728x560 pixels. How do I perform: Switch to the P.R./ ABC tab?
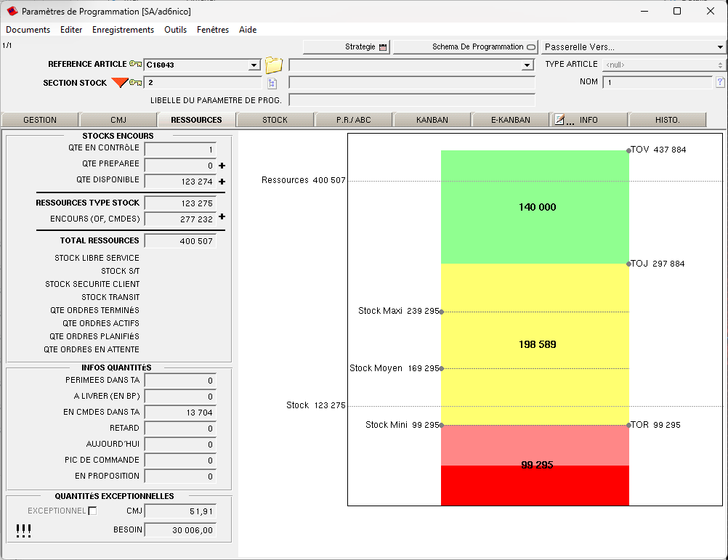click(x=353, y=120)
